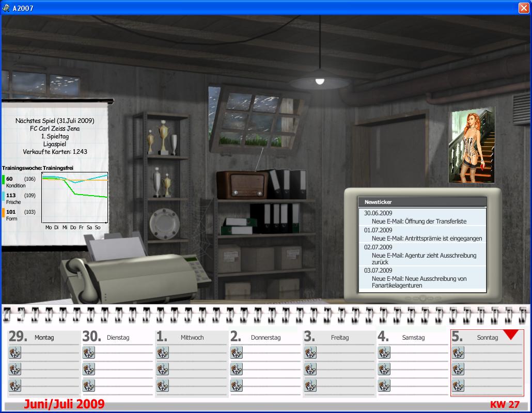532x413 pixels.
Task: Open news 'Agentur zieht Ausschreibung zurück'
Action: [x=424, y=259]
